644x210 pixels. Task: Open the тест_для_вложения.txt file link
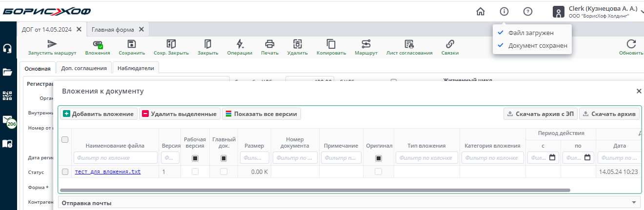pyautogui.click(x=108, y=172)
